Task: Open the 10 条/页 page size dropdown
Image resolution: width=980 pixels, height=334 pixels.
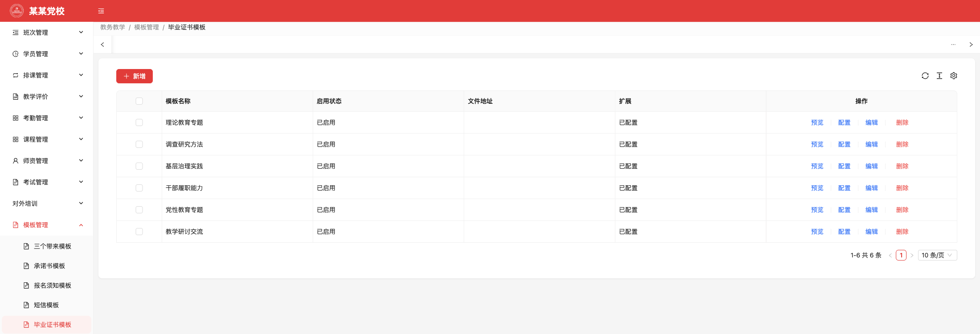Action: pyautogui.click(x=937, y=255)
